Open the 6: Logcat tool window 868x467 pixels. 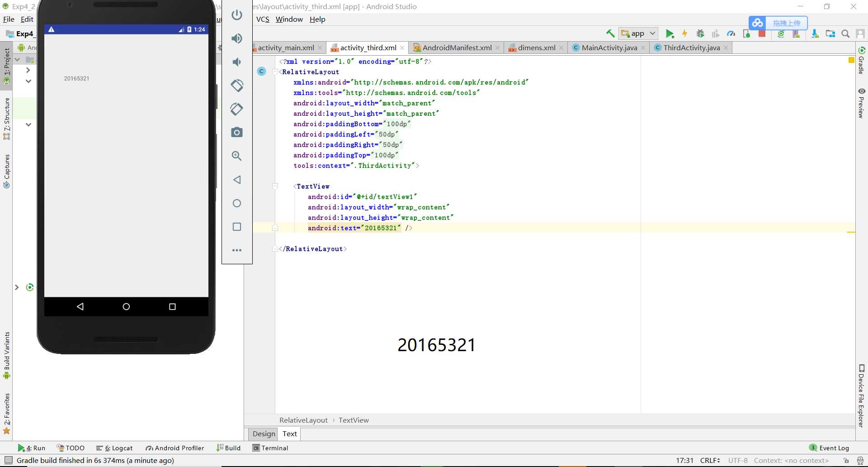point(114,448)
